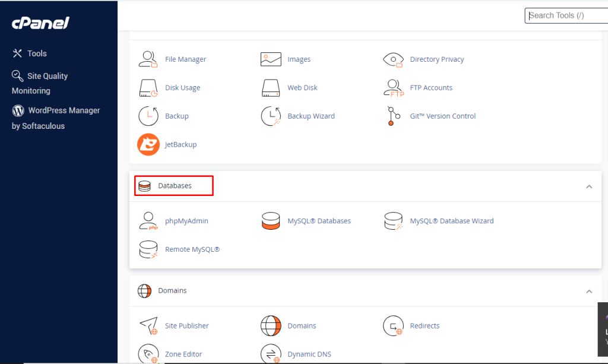Open the File Manager icon
The image size is (608, 364).
[148, 59]
